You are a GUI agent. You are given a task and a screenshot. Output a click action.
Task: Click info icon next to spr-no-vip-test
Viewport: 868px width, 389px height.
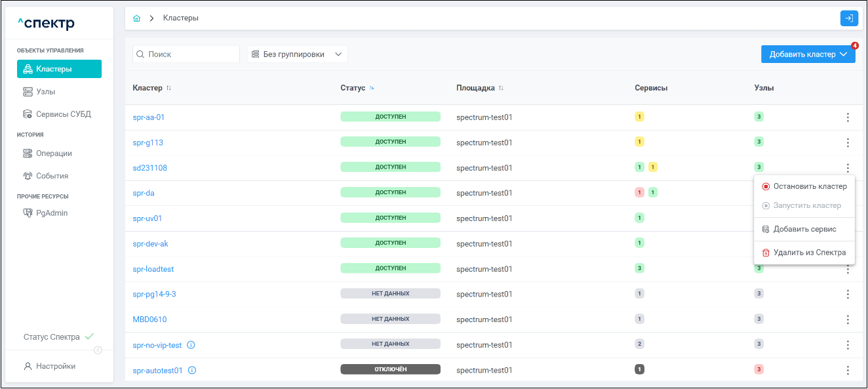pos(191,345)
